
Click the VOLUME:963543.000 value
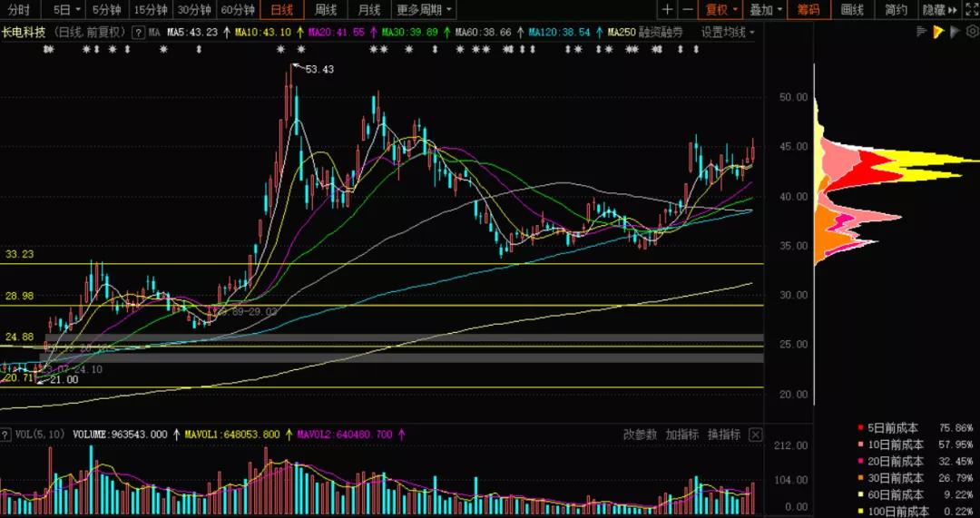point(120,435)
